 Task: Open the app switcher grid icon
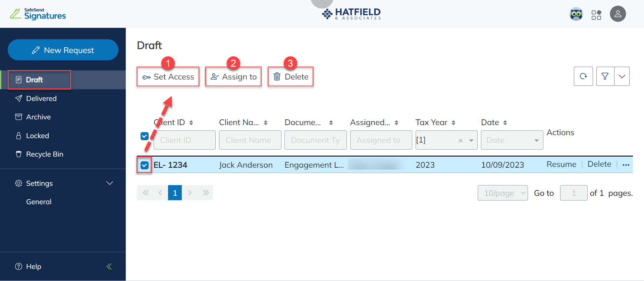pos(596,15)
